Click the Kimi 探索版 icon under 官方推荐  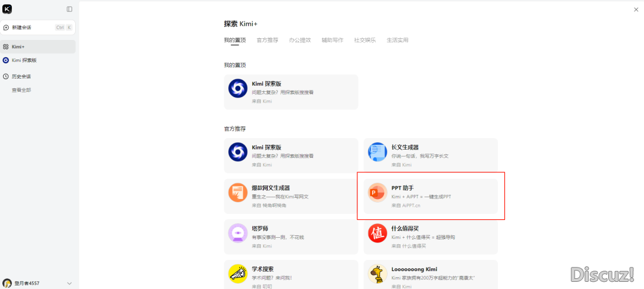pos(238,152)
